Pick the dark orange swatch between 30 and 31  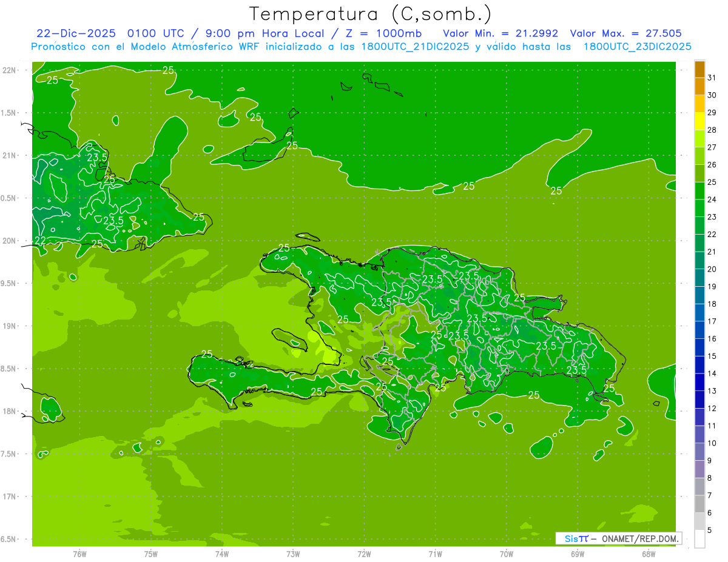coord(699,87)
